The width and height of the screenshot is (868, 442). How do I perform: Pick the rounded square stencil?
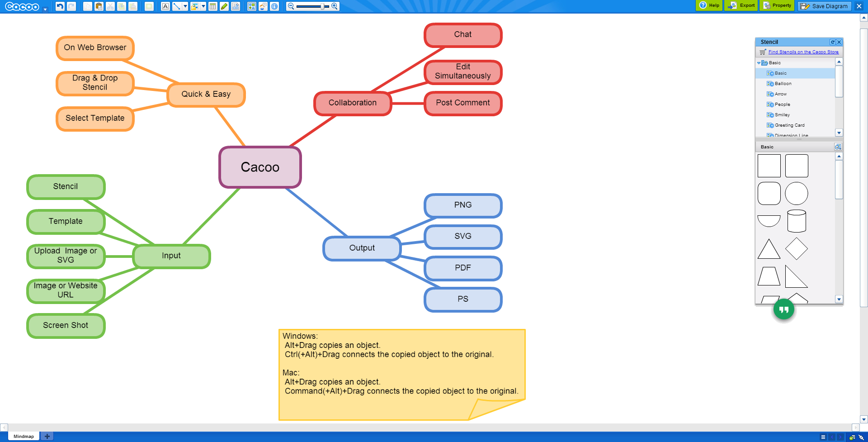769,194
